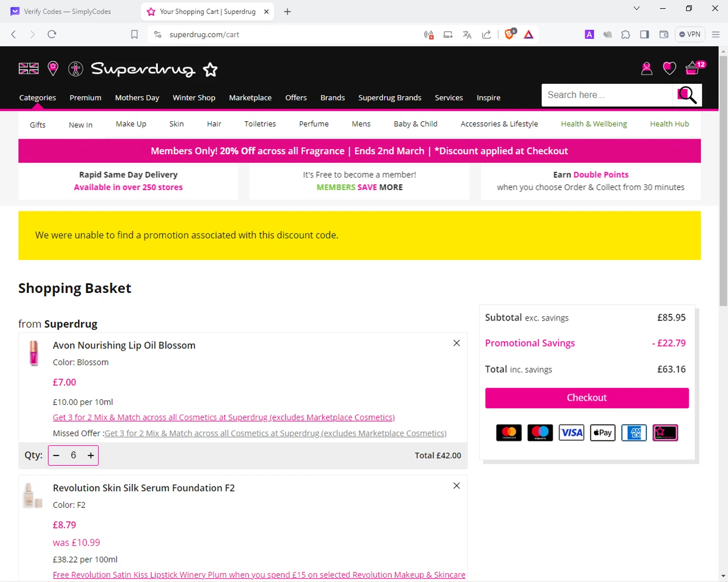Open the Services menu

tap(449, 97)
